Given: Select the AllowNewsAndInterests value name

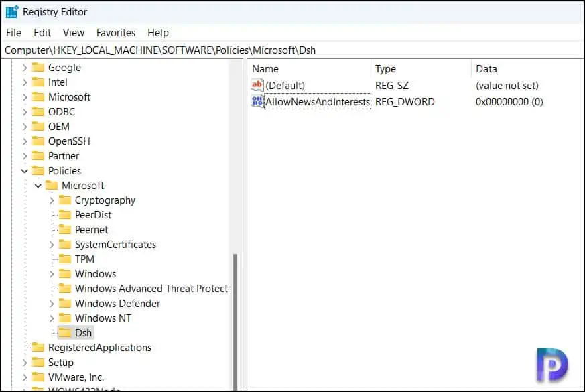Looking at the screenshot, I should (318, 101).
